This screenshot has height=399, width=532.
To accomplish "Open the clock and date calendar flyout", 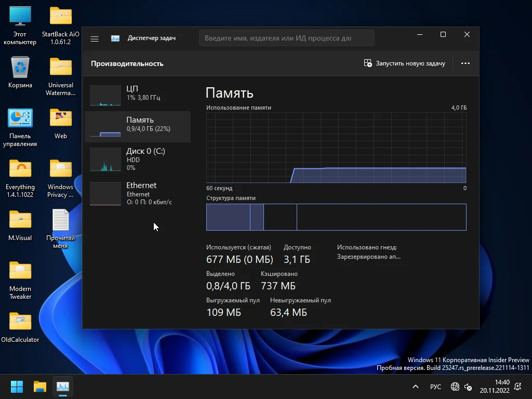I will pos(494,387).
